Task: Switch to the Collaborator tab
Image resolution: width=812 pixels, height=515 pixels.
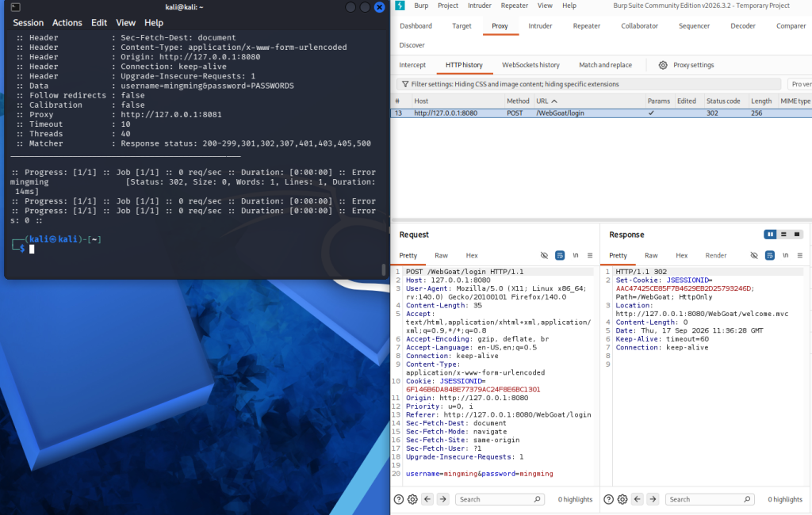Action: [x=640, y=26]
